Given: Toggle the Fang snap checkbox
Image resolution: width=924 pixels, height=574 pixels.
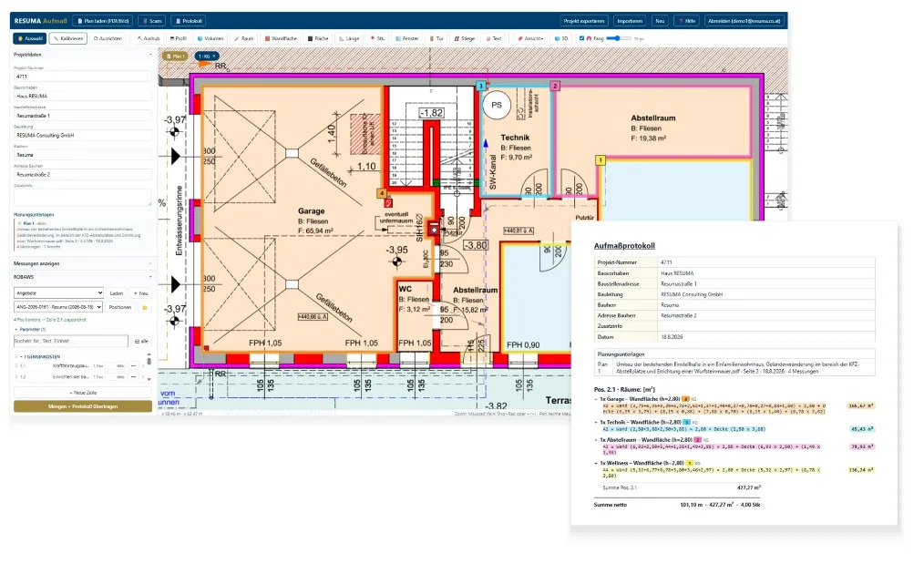Looking at the screenshot, I should pyautogui.click(x=581, y=38).
